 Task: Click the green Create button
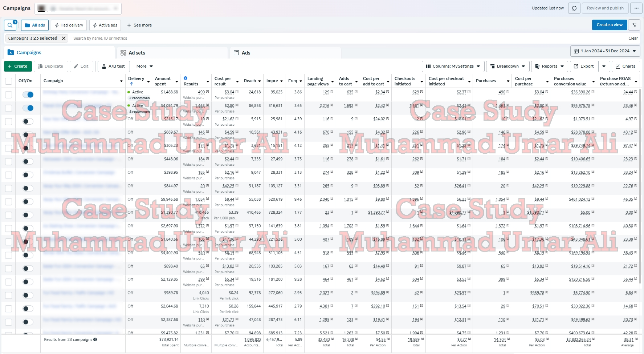(x=18, y=66)
